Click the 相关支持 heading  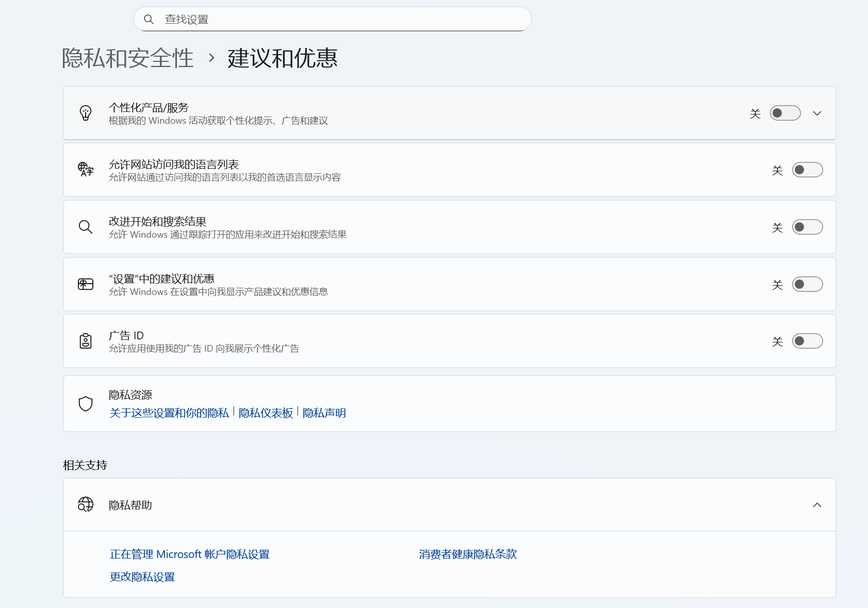[x=85, y=465]
